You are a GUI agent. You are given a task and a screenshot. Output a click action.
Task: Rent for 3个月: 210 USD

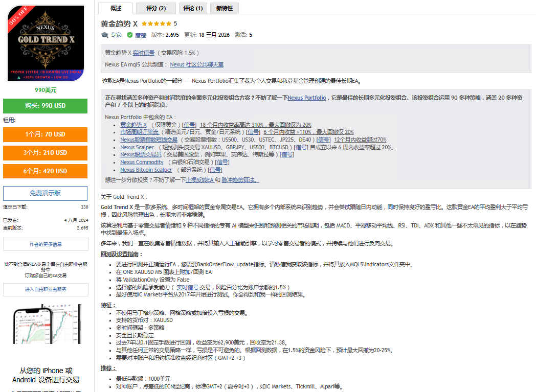(x=45, y=153)
